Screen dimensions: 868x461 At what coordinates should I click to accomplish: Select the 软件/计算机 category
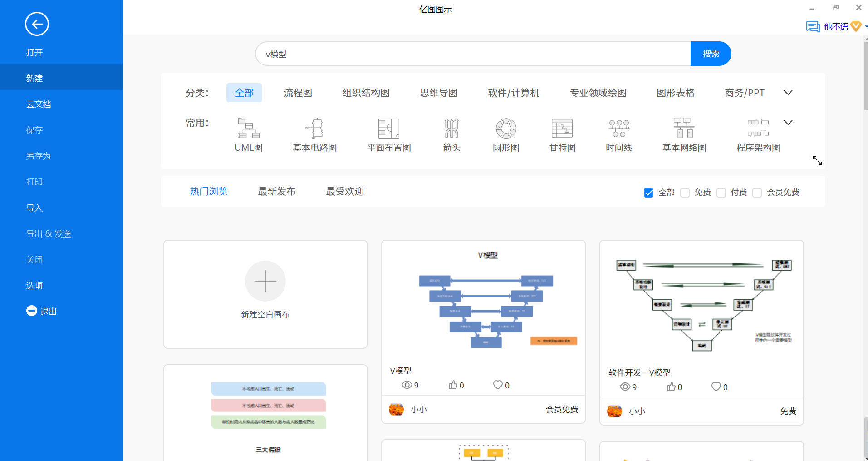(514, 93)
